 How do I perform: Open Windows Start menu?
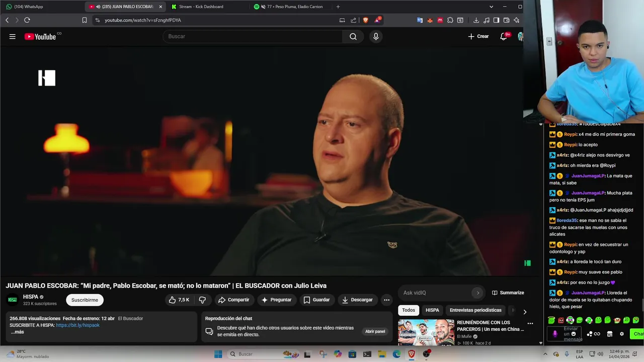coord(218,354)
